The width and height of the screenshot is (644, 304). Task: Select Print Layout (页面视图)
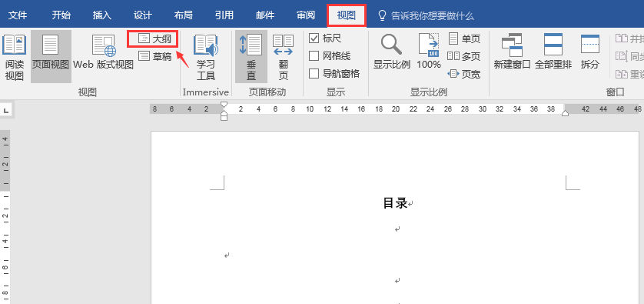coord(51,57)
